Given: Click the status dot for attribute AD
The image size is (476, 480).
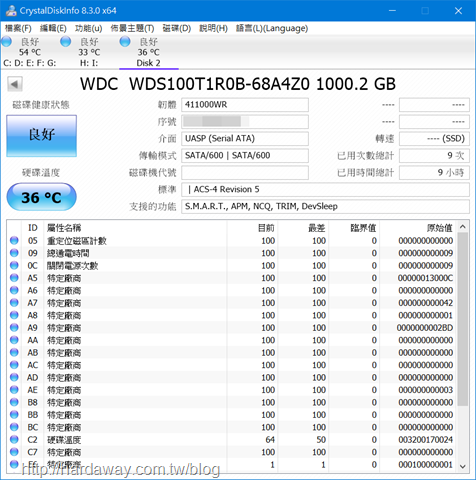Looking at the screenshot, I should click(x=14, y=377).
